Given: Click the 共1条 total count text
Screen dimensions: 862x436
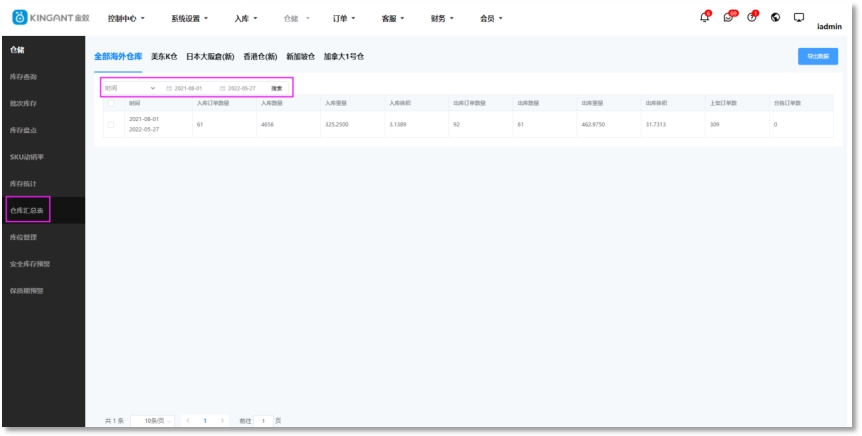Looking at the screenshot, I should coord(114,421).
